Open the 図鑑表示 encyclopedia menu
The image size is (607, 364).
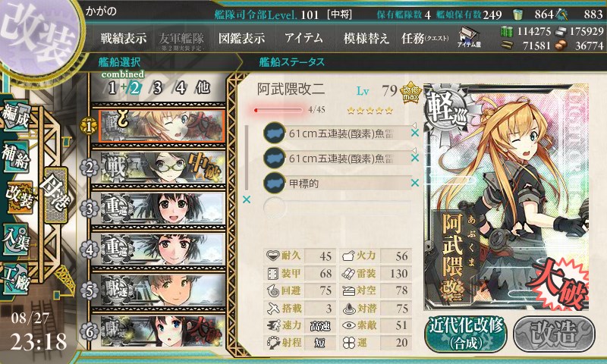(x=241, y=38)
